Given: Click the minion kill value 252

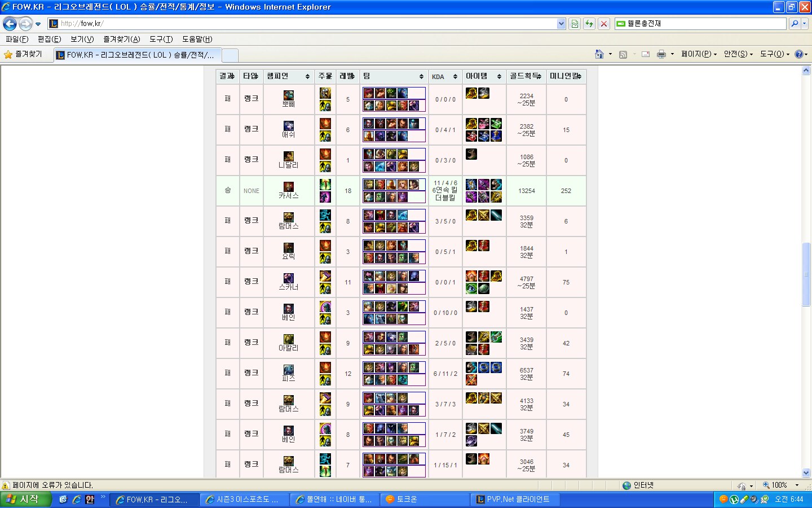Looking at the screenshot, I should 566,191.
